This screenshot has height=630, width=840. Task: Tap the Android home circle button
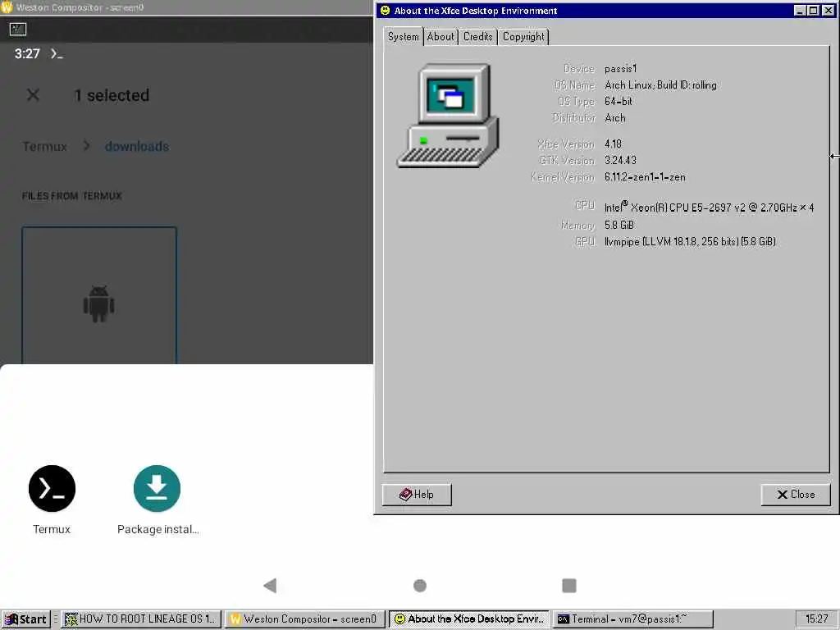coord(420,586)
